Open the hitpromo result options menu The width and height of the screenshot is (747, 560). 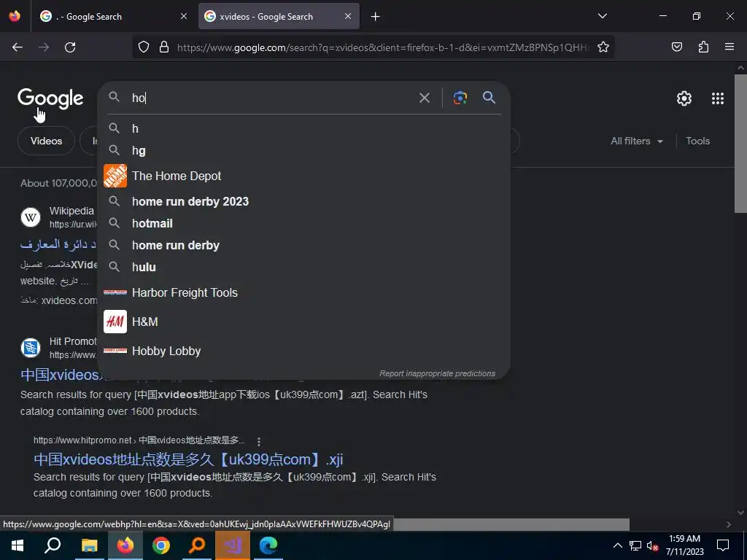coord(259,441)
